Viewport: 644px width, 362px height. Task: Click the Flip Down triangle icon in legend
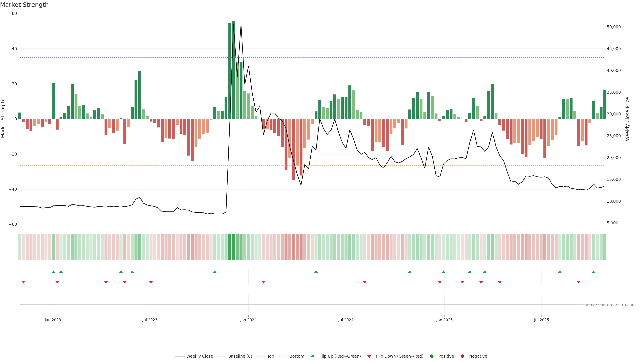tap(369, 356)
